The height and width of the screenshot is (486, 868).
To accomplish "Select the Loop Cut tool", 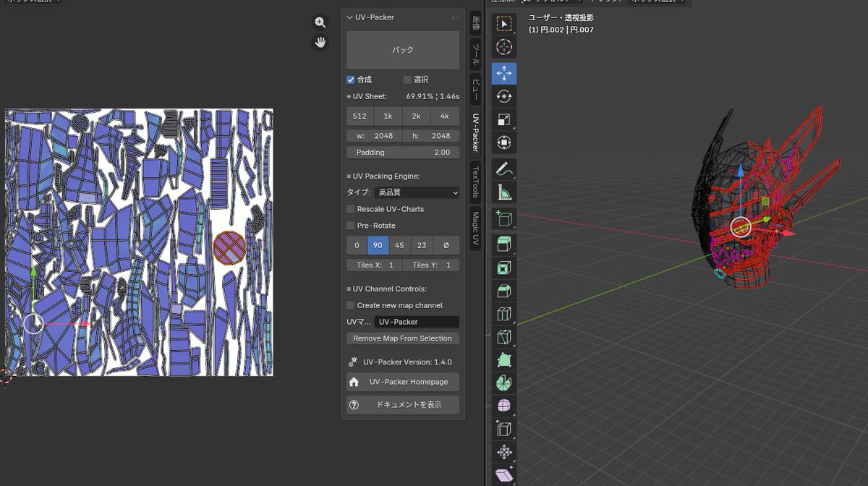I will click(504, 314).
